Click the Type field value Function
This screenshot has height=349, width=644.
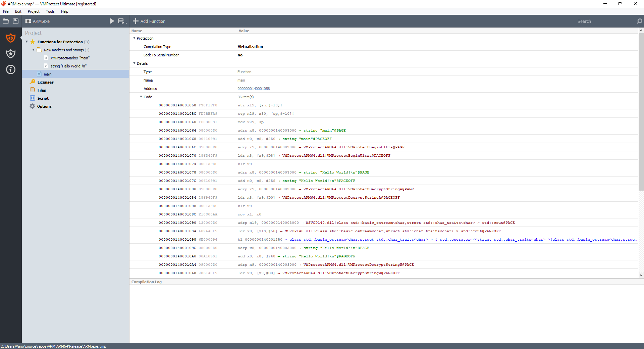click(244, 72)
